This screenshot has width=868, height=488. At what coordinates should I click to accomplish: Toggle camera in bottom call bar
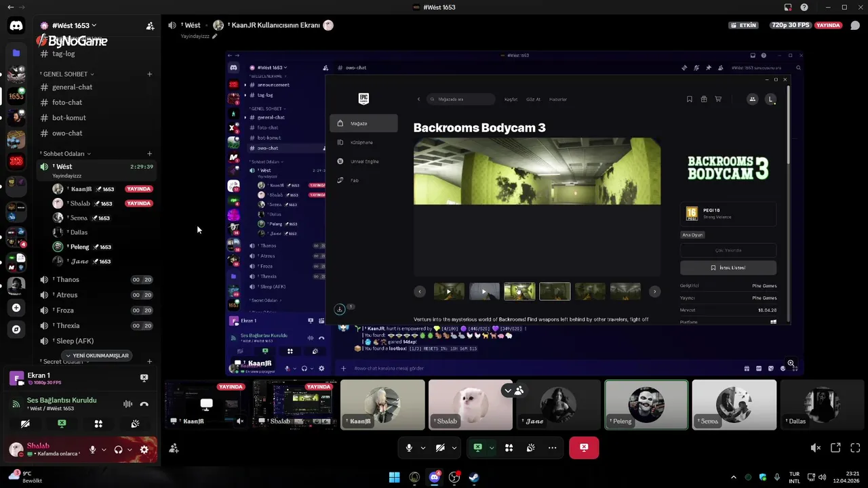pyautogui.click(x=439, y=448)
